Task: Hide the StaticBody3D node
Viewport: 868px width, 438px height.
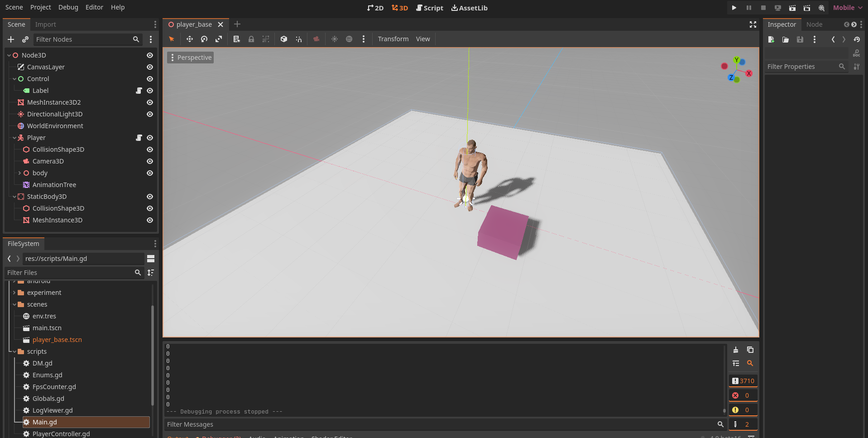Action: point(150,197)
